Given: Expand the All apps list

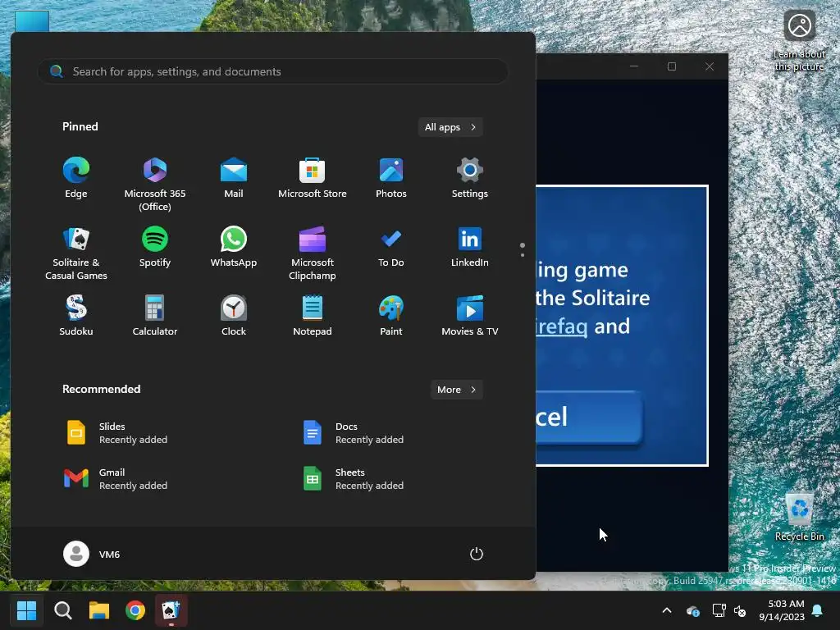Looking at the screenshot, I should click(x=450, y=127).
